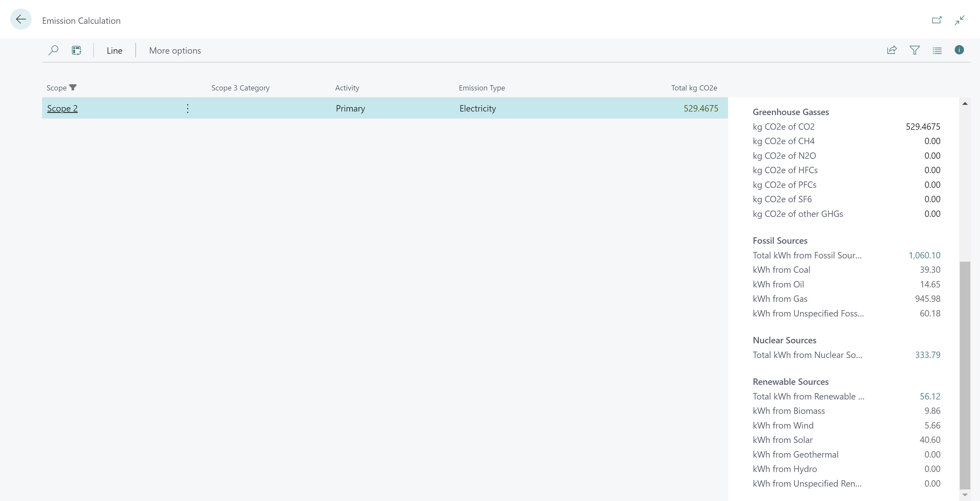The image size is (980, 501).
Task: Click the kWh from Geothermal label
Action: [796, 454]
